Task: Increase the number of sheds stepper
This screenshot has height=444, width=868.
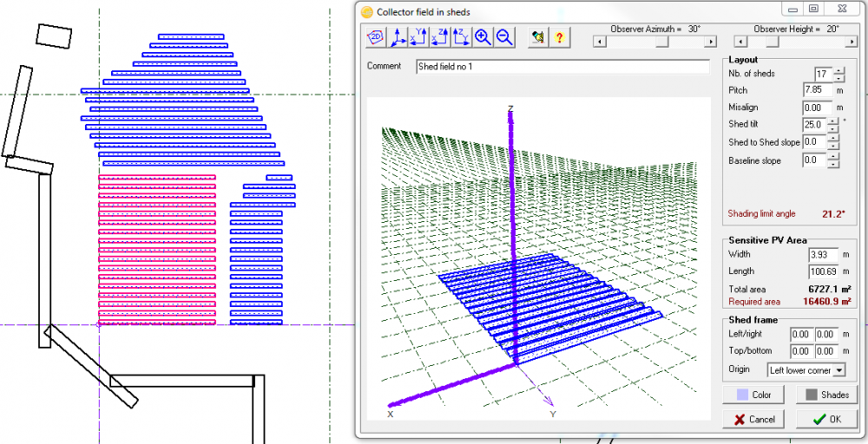Action: click(x=838, y=70)
